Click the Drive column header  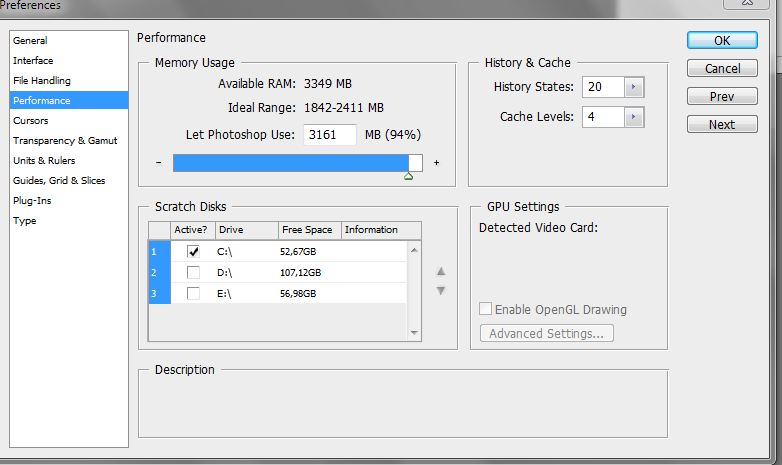point(246,230)
